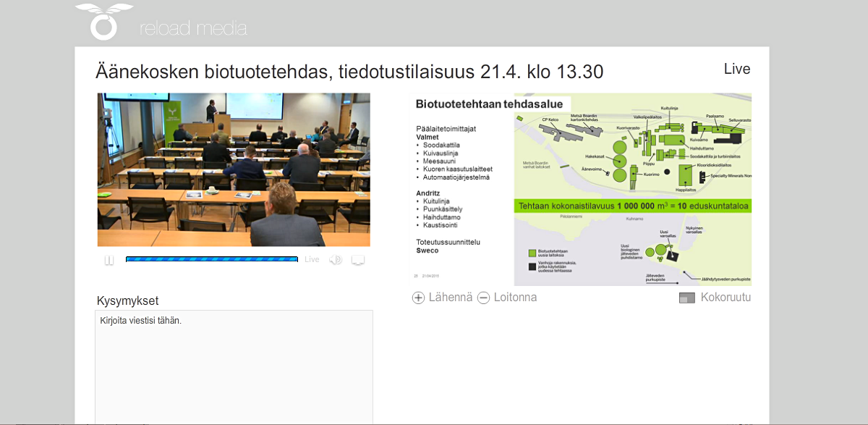Click the Kokoruutu link text
Viewport: 868px width, 425px height.
(x=726, y=298)
